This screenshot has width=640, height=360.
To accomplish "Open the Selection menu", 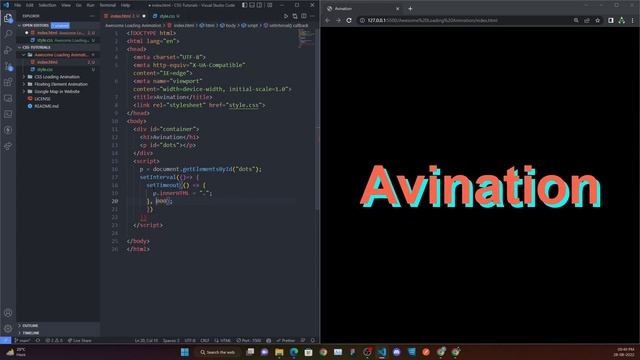I will [x=47, y=5].
